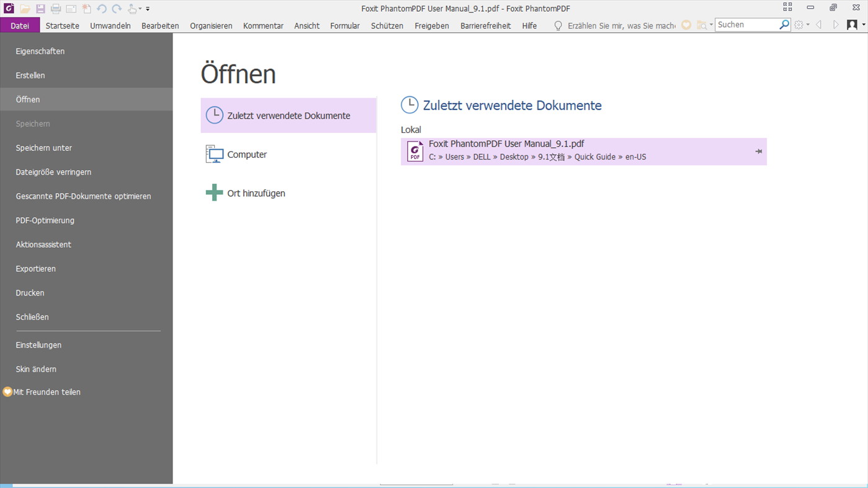The width and height of the screenshot is (868, 488).
Task: Switch to the Formular tab
Action: point(345,25)
